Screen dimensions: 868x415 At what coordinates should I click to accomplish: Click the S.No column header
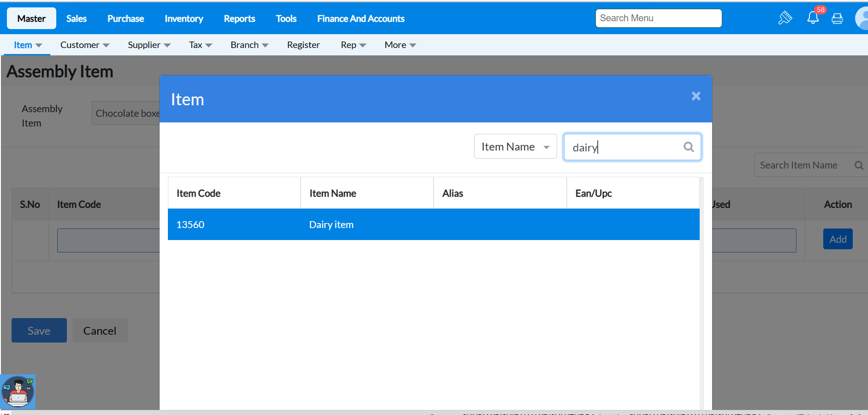(30, 204)
